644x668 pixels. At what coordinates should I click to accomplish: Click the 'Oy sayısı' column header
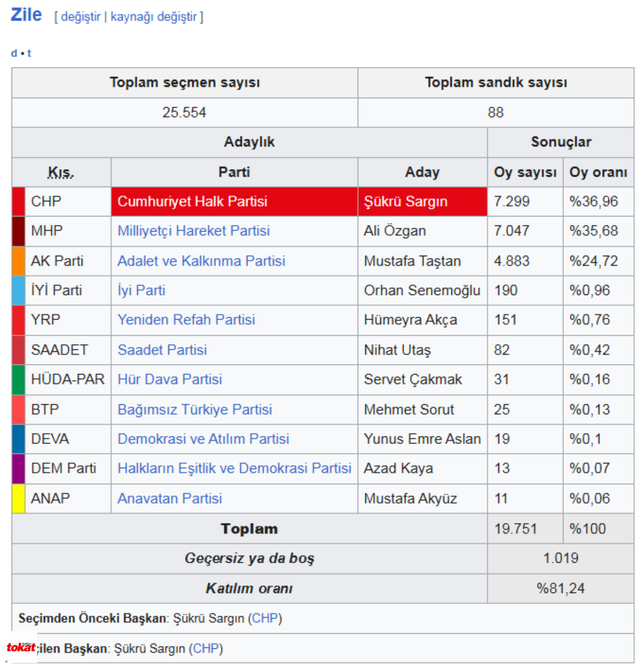pyautogui.click(x=525, y=172)
